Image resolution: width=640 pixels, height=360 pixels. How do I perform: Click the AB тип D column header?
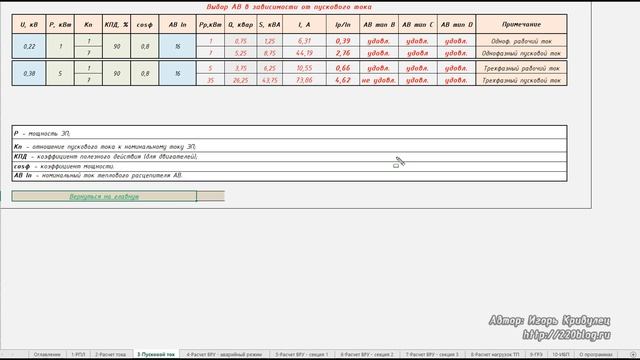456,24
